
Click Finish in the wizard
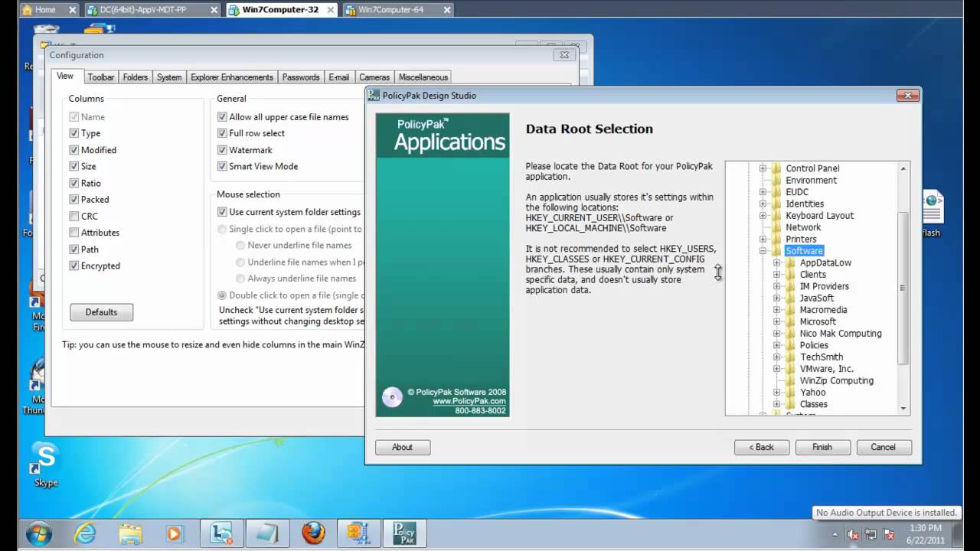click(822, 448)
